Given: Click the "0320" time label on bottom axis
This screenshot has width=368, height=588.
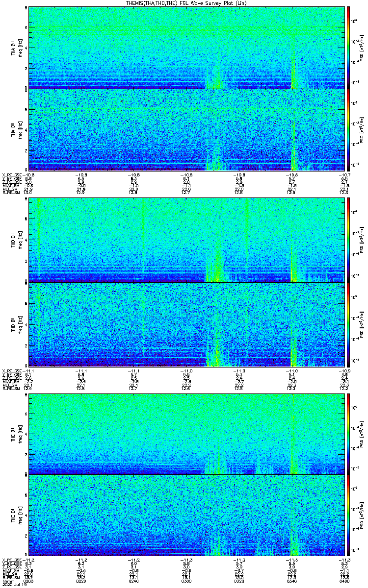Looking at the screenshot, I should point(239,581).
